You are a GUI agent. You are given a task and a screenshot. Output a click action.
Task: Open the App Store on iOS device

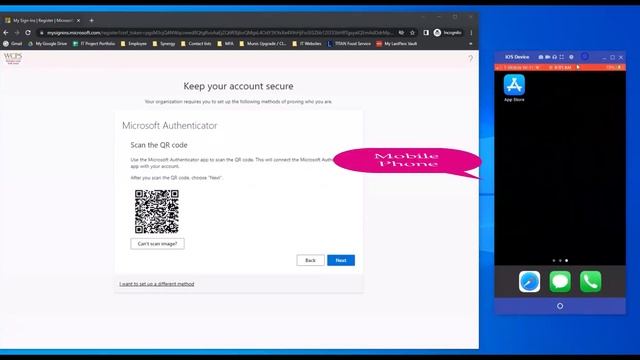[514, 85]
